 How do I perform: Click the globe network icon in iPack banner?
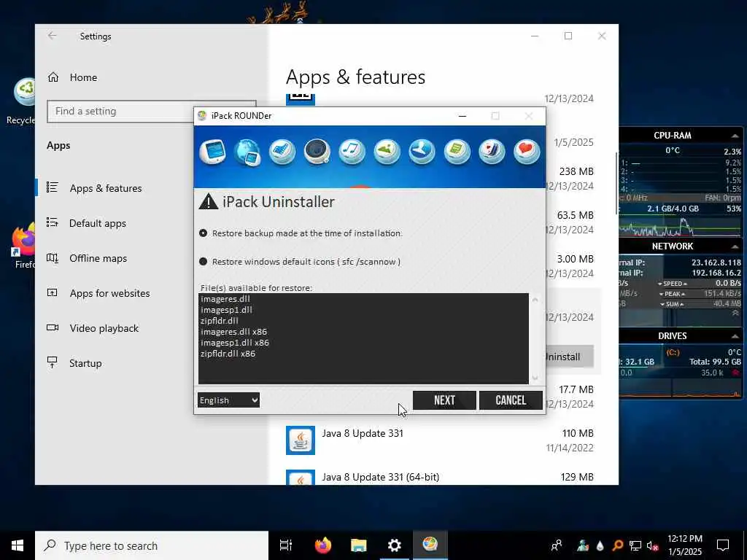point(247,152)
